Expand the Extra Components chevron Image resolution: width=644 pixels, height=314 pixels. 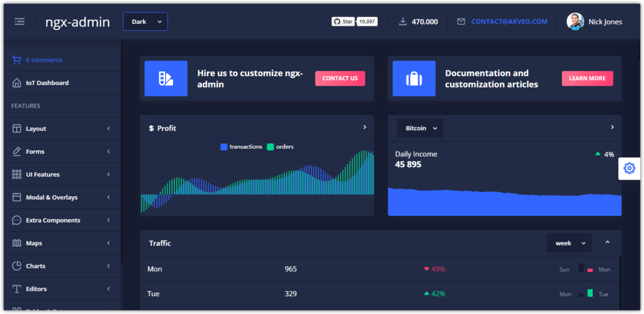pos(108,220)
